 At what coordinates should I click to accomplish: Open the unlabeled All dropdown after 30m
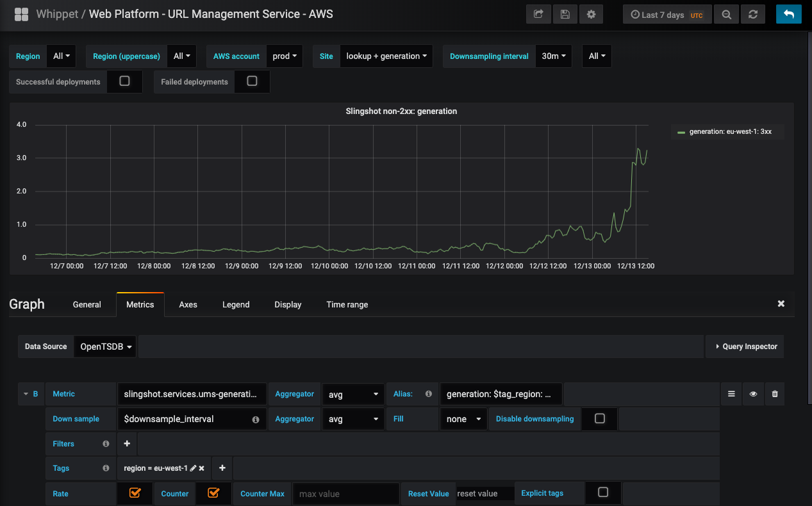tap(597, 56)
